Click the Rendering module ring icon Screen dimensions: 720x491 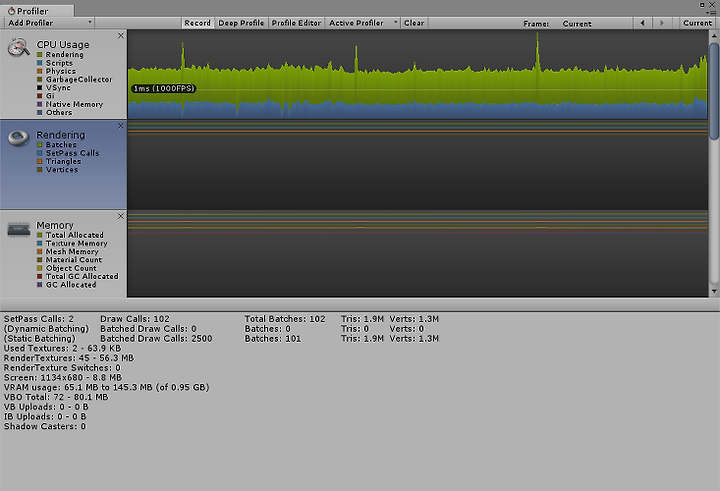coord(19,138)
